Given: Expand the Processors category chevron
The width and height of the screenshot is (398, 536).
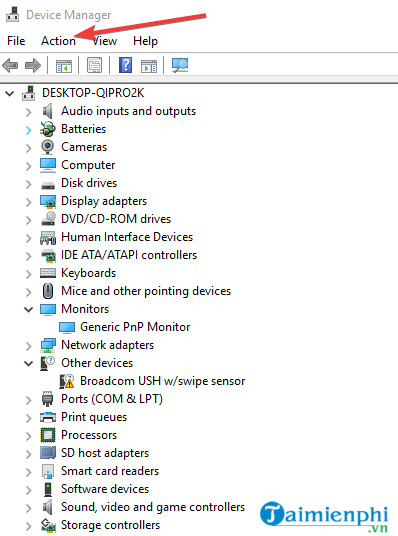Looking at the screenshot, I should click(x=29, y=436).
